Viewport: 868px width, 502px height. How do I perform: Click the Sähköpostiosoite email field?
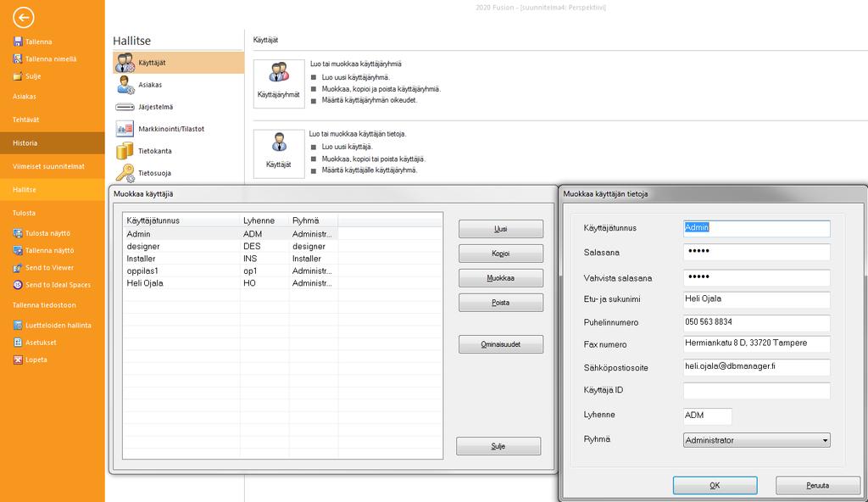pos(757,367)
